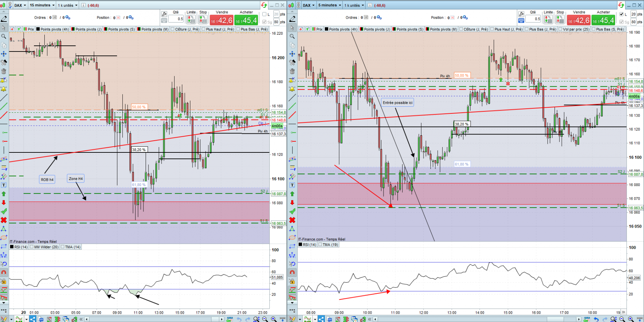Click the Limite order icon on left chart
Image resolution: width=644 pixels, height=322 pixels.
(x=191, y=20)
